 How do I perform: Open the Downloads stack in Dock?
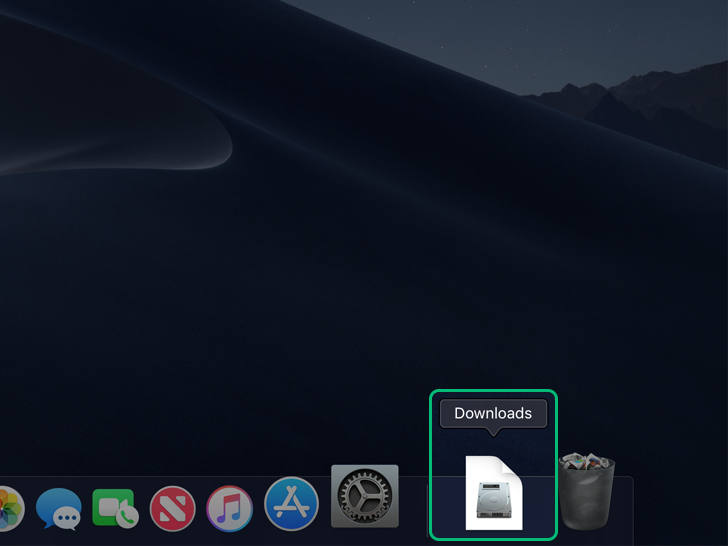coord(494,493)
